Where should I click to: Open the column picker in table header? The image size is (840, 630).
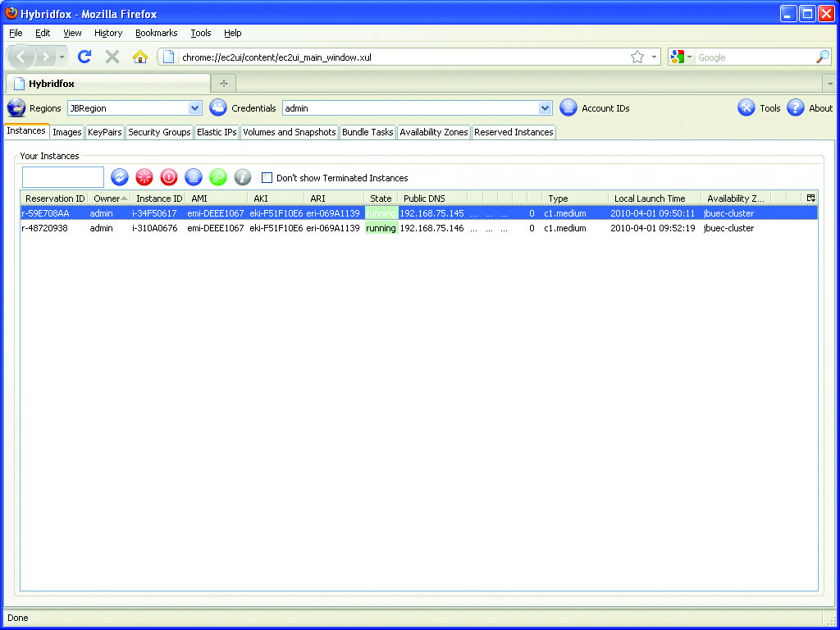[810, 198]
